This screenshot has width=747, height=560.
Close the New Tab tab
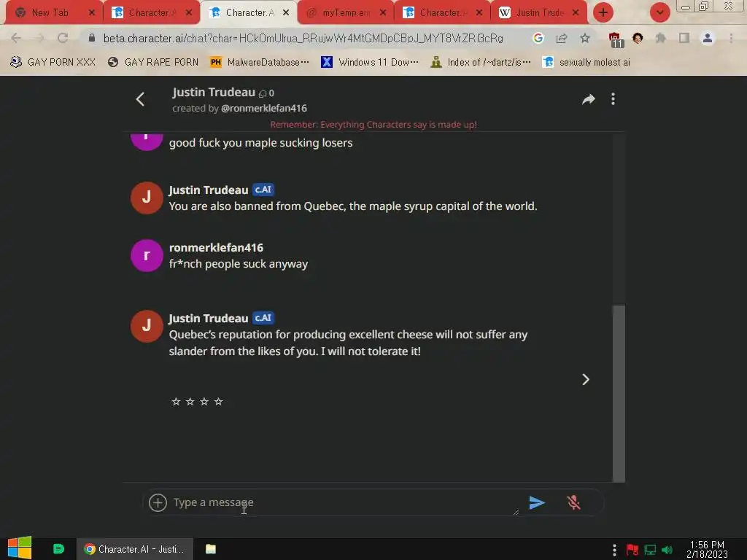tap(92, 13)
